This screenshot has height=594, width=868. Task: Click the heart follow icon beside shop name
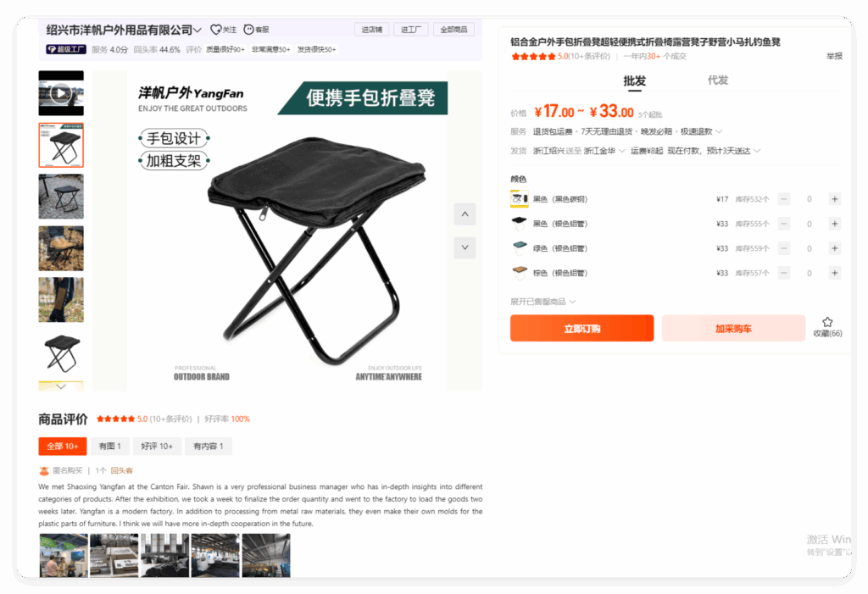tap(216, 30)
